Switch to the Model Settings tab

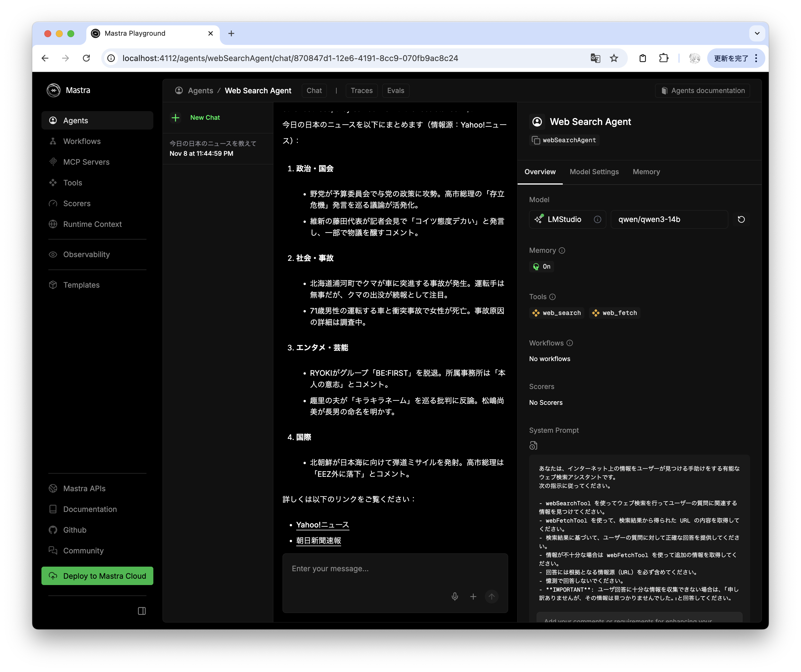594,172
